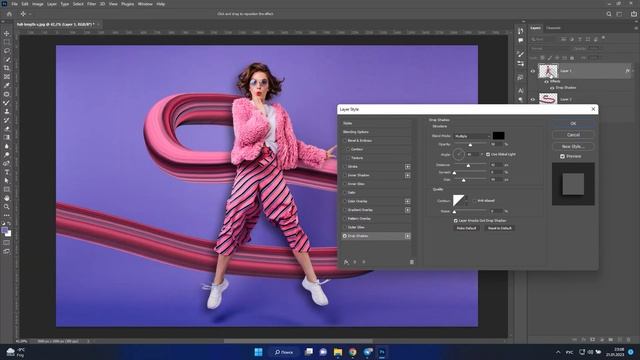This screenshot has width=640, height=360.
Task: Click the search icon in options bar
Action: click(x=609, y=14)
